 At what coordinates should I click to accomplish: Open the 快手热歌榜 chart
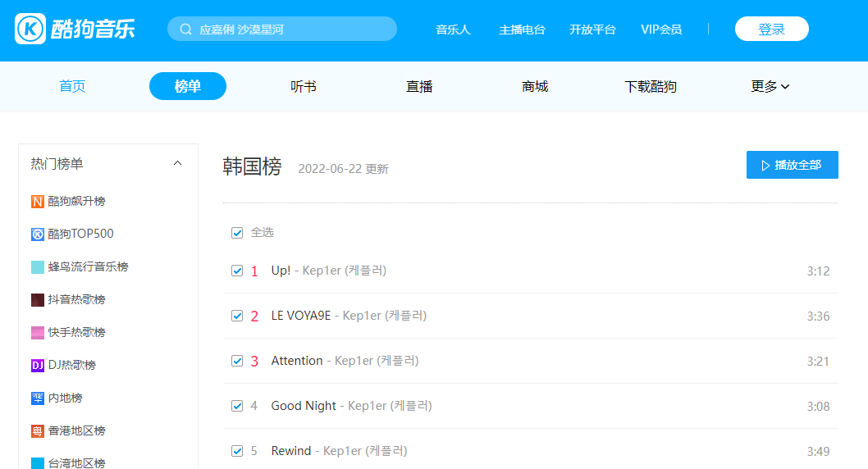[76, 332]
